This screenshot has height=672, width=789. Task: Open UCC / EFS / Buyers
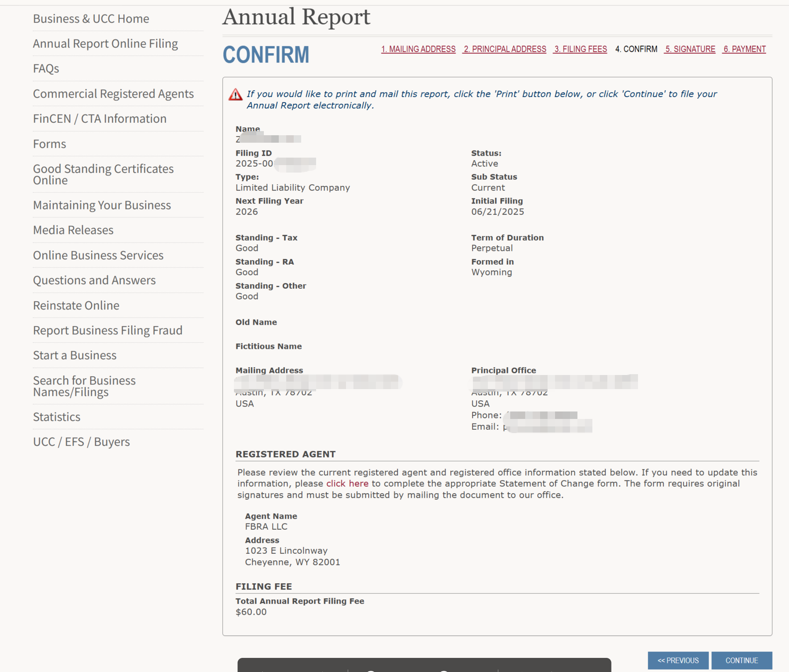[x=81, y=442]
